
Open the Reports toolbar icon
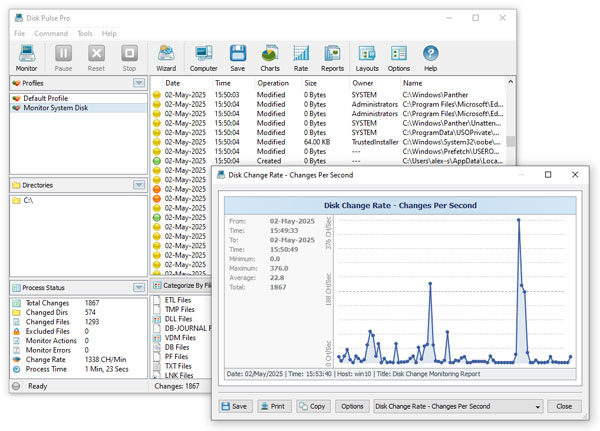coord(332,58)
